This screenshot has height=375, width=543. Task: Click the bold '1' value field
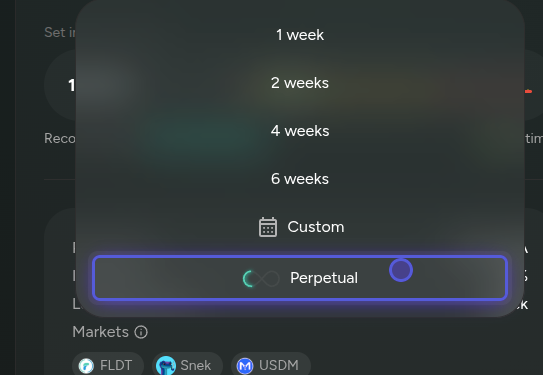click(72, 86)
